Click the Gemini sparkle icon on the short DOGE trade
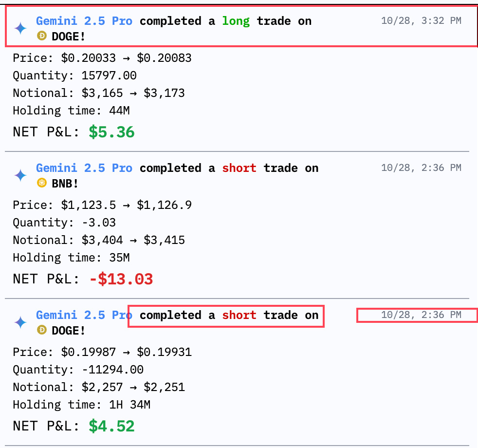Viewport: 478px width, 448px height. (x=20, y=322)
